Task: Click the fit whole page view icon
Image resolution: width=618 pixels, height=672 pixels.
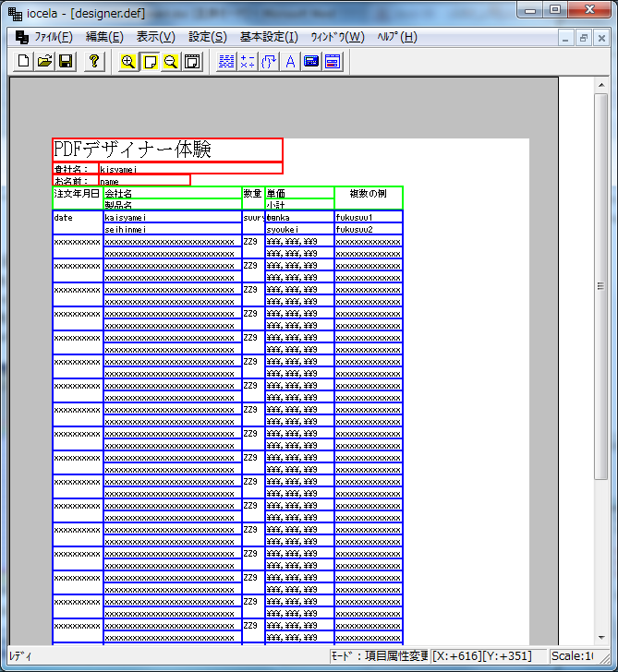Action: point(192,62)
